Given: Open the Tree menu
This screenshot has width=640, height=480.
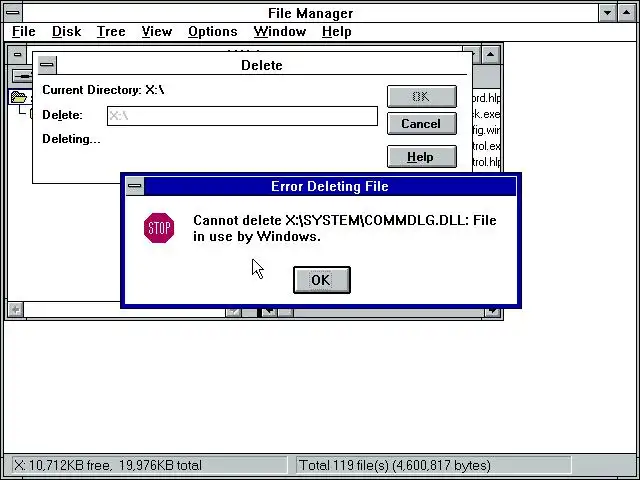Looking at the screenshot, I should (111, 31).
